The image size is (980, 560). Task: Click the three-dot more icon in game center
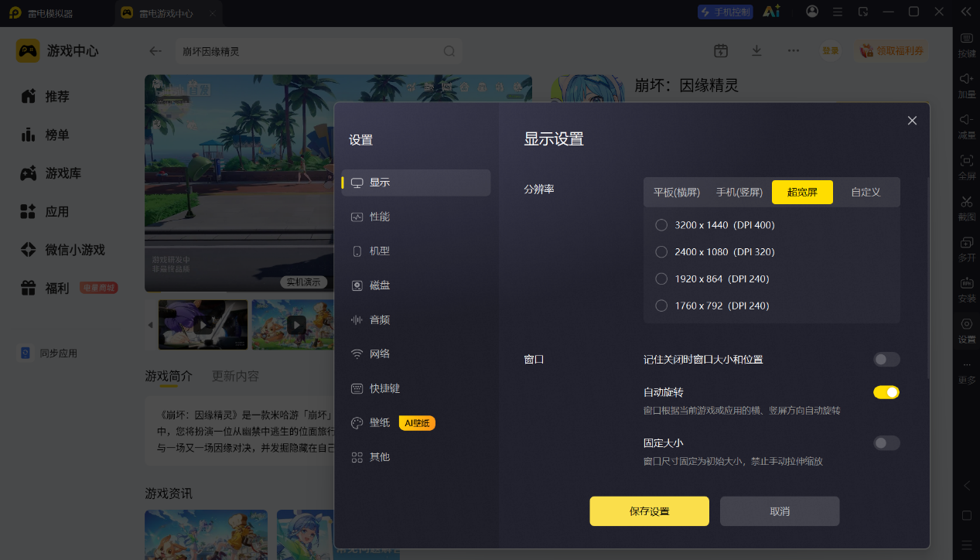point(794,50)
